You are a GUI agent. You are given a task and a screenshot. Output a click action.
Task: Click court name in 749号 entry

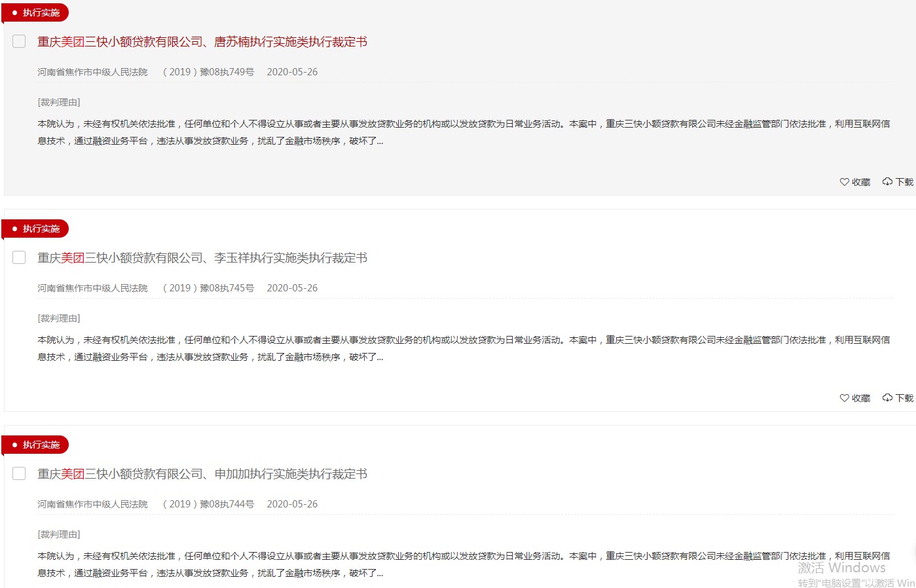coord(92,72)
